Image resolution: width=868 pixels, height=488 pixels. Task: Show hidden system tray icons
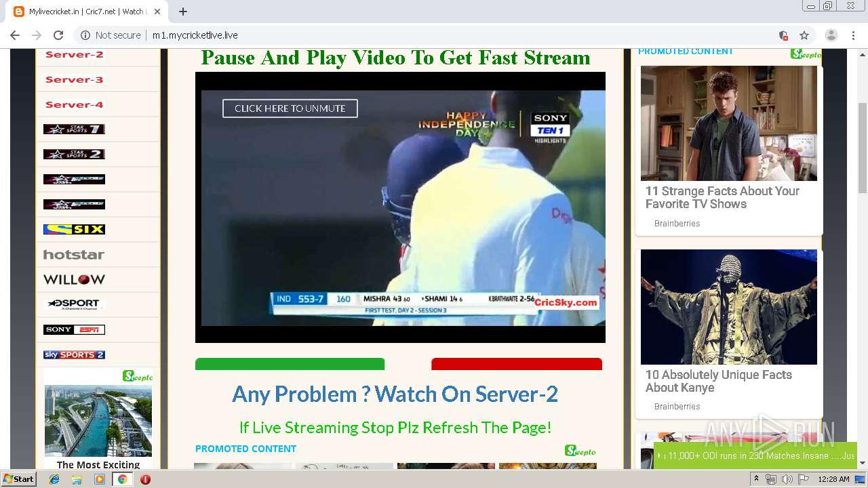[756, 479]
